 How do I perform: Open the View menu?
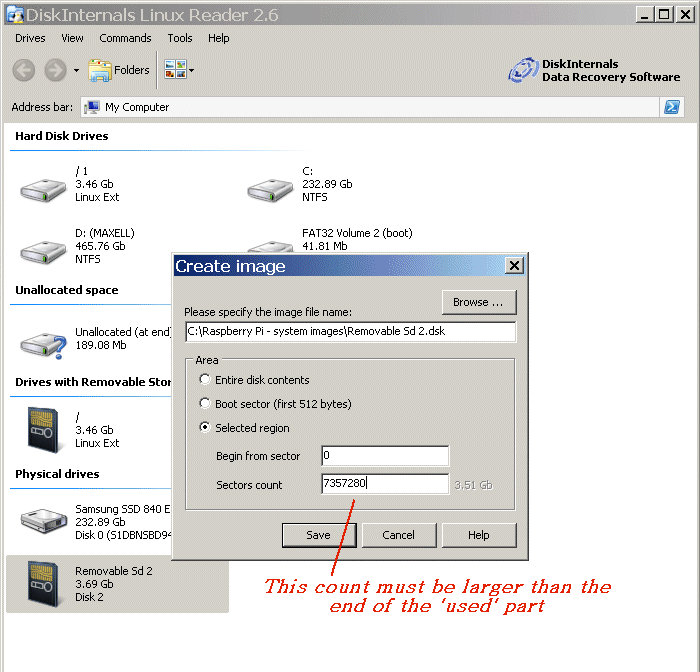[x=72, y=38]
